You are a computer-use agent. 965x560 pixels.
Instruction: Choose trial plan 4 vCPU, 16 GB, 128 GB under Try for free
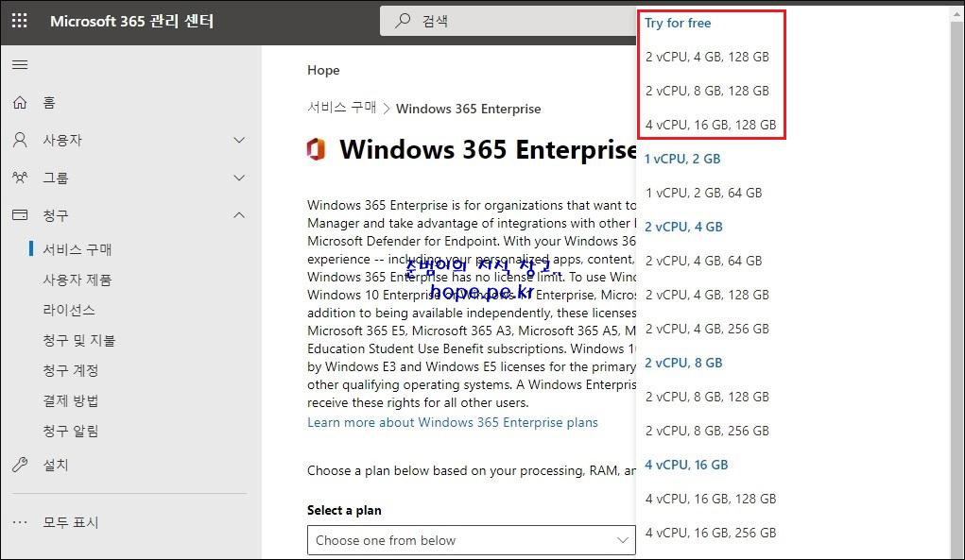(x=711, y=125)
